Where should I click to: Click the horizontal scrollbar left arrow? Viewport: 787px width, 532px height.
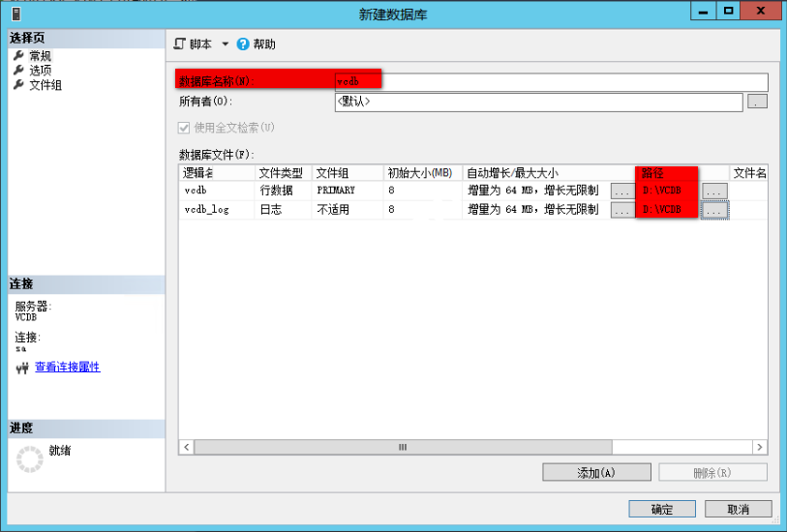186,447
